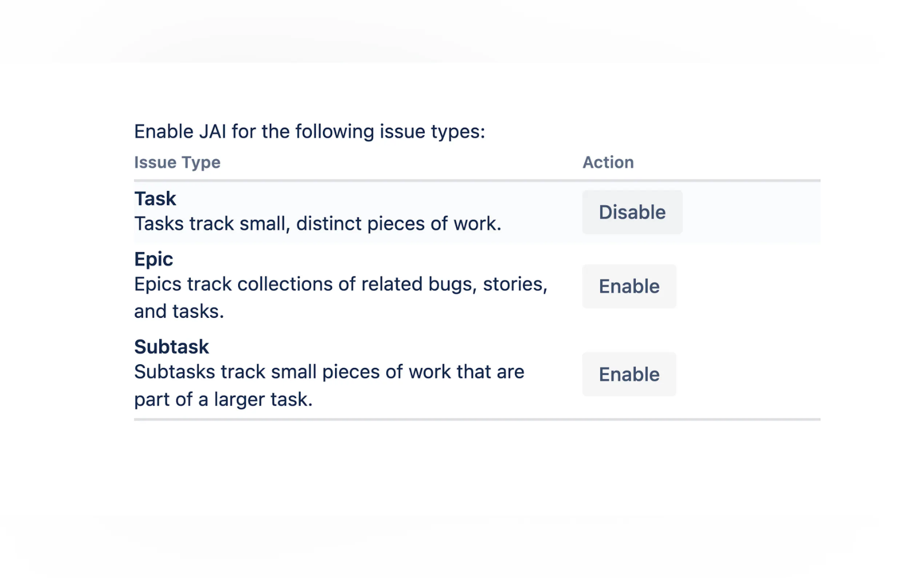This screenshot has width=924, height=578.
Task: Click the 'and tasks.' line under Epic
Action: [179, 312]
